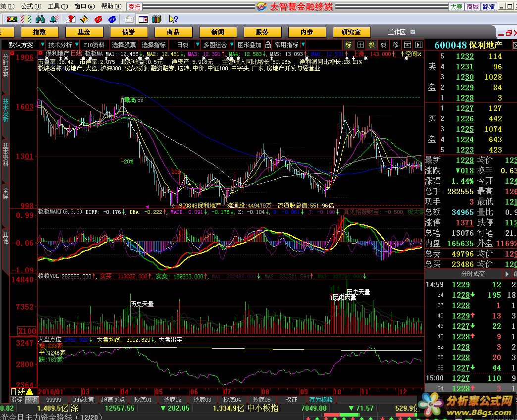Click the red-green striped bars toolbar icon

tap(26, 19)
